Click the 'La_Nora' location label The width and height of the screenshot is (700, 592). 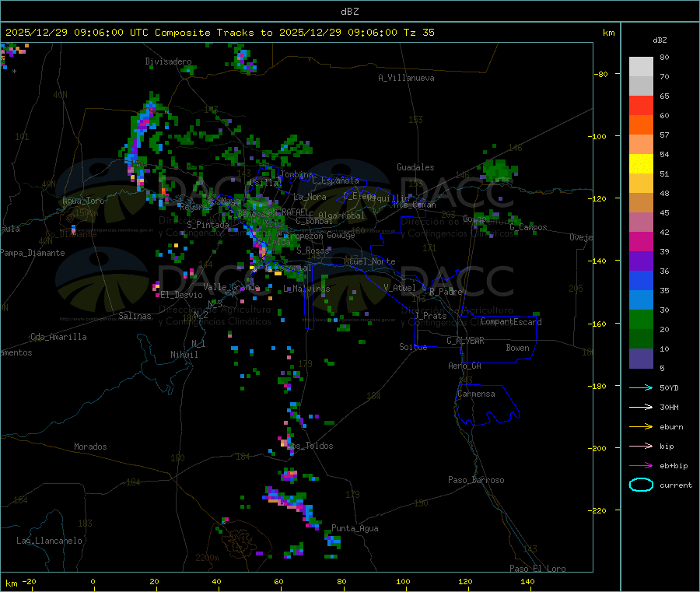(x=310, y=197)
